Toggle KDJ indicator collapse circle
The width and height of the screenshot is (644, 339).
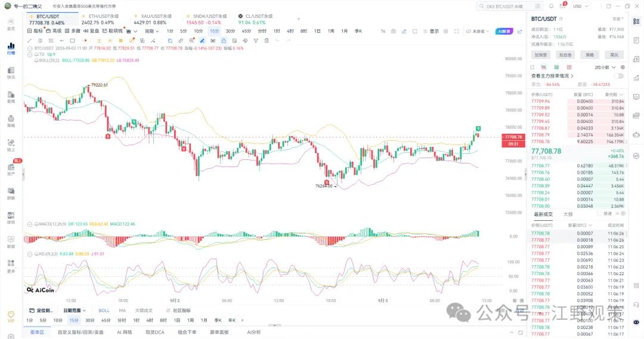click(30, 254)
